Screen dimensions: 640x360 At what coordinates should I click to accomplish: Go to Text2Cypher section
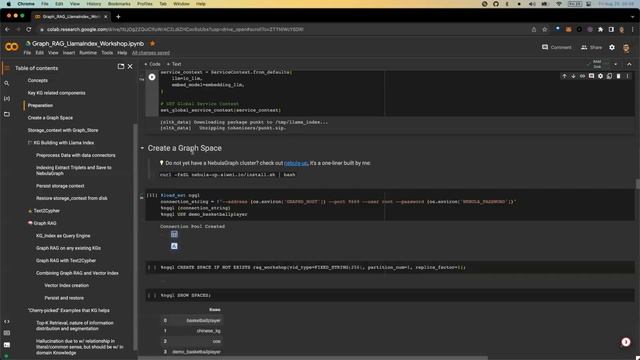click(47, 211)
